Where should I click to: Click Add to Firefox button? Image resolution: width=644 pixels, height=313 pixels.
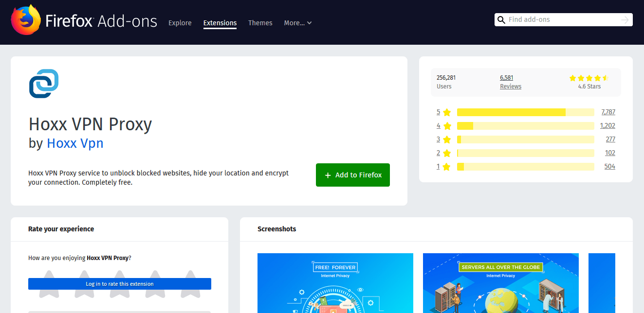tap(353, 175)
